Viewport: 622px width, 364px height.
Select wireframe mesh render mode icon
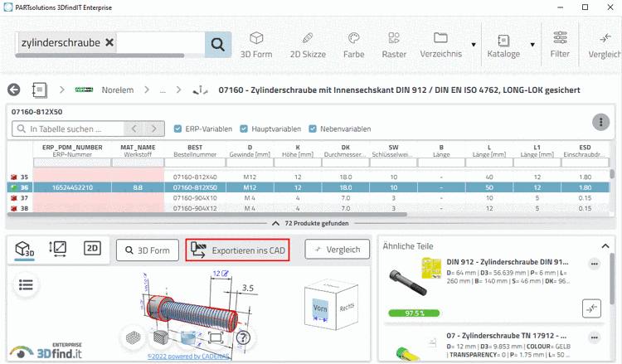coord(134,337)
